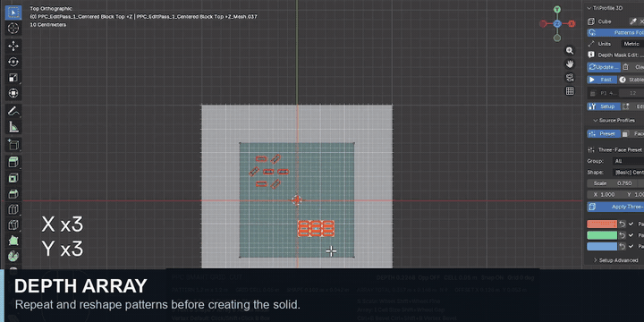Click the pan view hand icon
The image size is (644, 322).
click(570, 64)
